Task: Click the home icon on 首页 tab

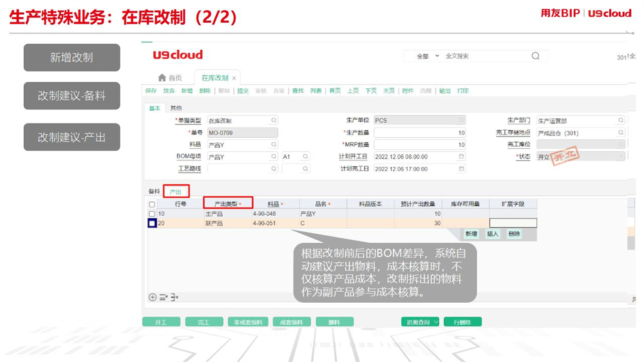Action: (x=162, y=78)
